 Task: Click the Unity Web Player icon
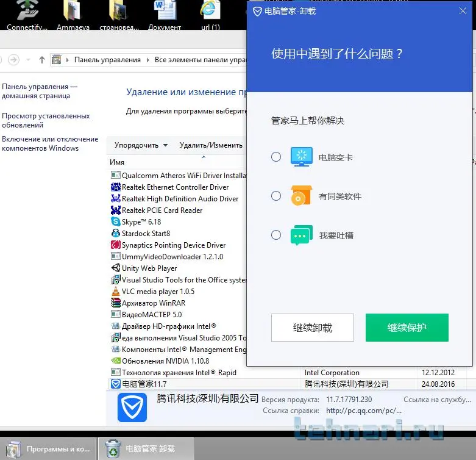click(116, 268)
